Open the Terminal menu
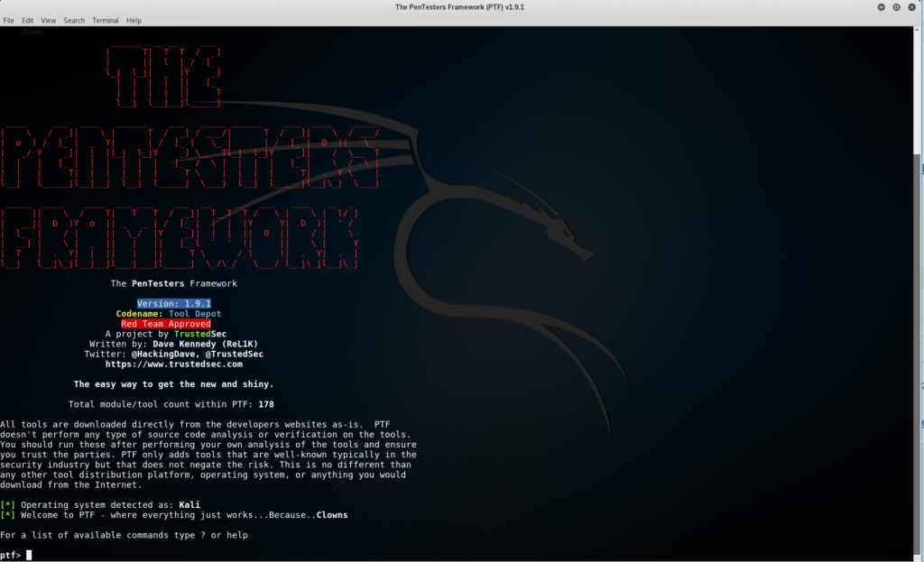Viewport: 924px width, 562px height. 106,20
